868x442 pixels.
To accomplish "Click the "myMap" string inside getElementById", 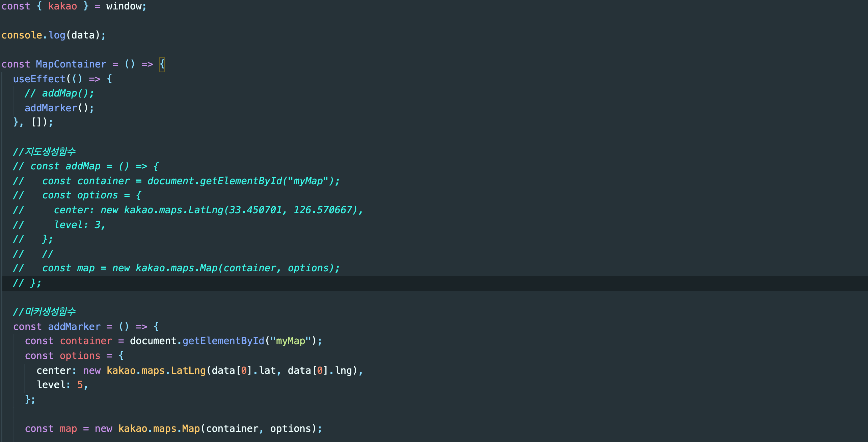I will 290,341.
